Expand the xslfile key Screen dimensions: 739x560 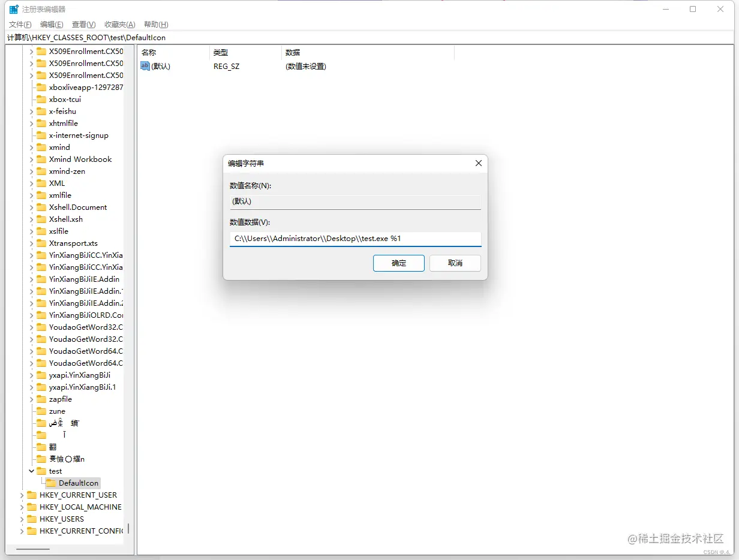32,231
